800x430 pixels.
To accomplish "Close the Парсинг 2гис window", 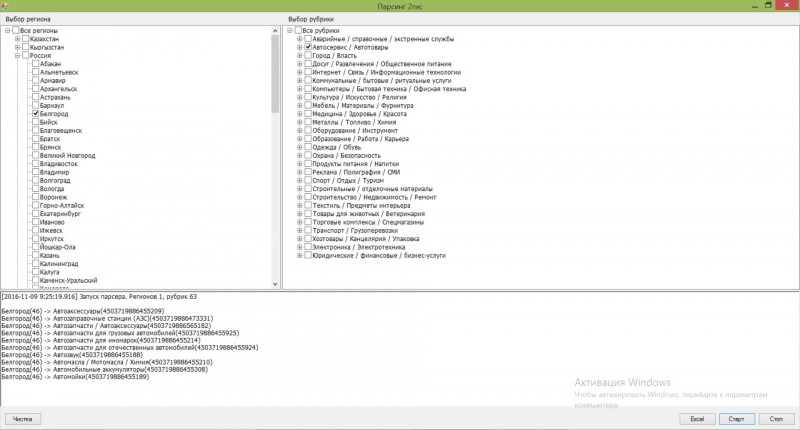I will point(787,5).
